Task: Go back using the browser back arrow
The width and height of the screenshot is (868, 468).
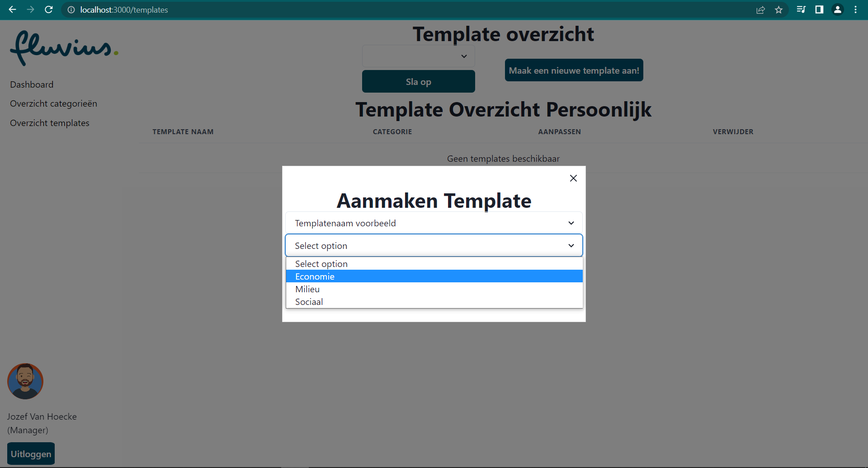Action: pos(12,9)
